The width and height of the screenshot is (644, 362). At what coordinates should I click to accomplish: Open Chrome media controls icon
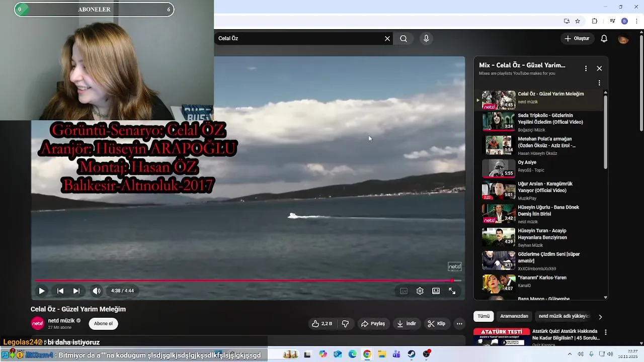(612, 21)
